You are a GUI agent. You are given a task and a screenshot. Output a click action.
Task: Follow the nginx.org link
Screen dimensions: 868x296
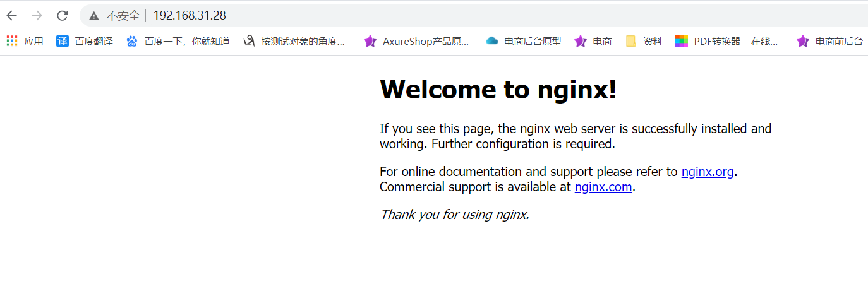708,172
